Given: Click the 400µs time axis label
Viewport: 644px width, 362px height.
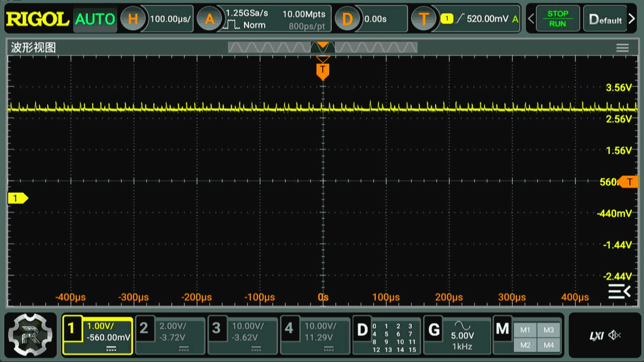Looking at the screenshot, I should coord(575,297).
